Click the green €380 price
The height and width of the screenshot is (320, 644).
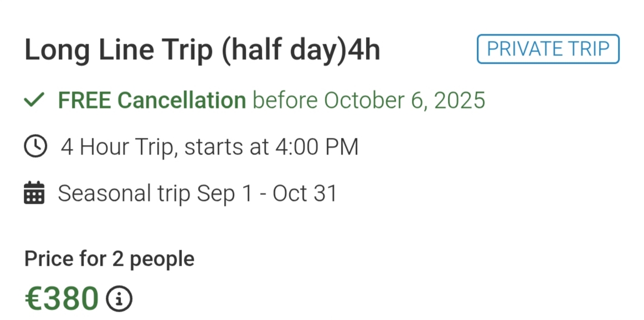pos(61,299)
